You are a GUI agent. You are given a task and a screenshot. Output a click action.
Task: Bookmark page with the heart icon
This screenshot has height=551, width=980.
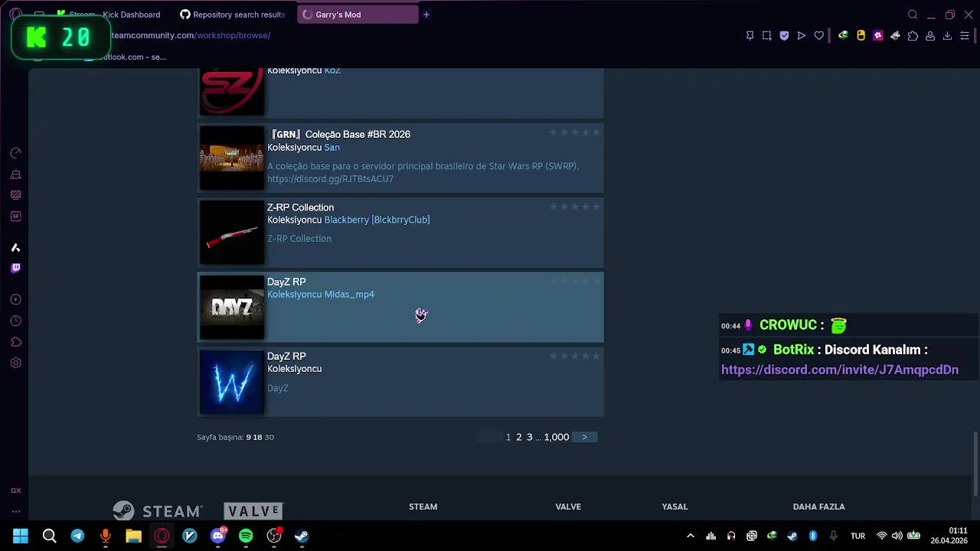[x=819, y=35]
